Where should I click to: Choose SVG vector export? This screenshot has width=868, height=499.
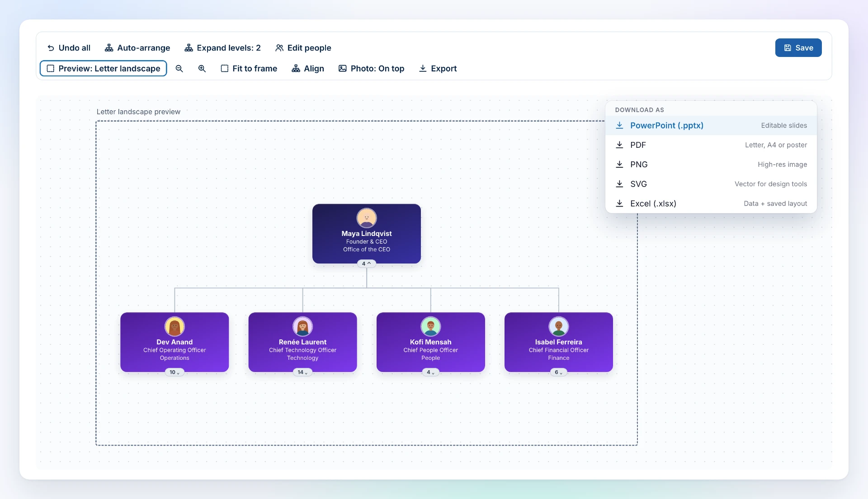tap(711, 184)
